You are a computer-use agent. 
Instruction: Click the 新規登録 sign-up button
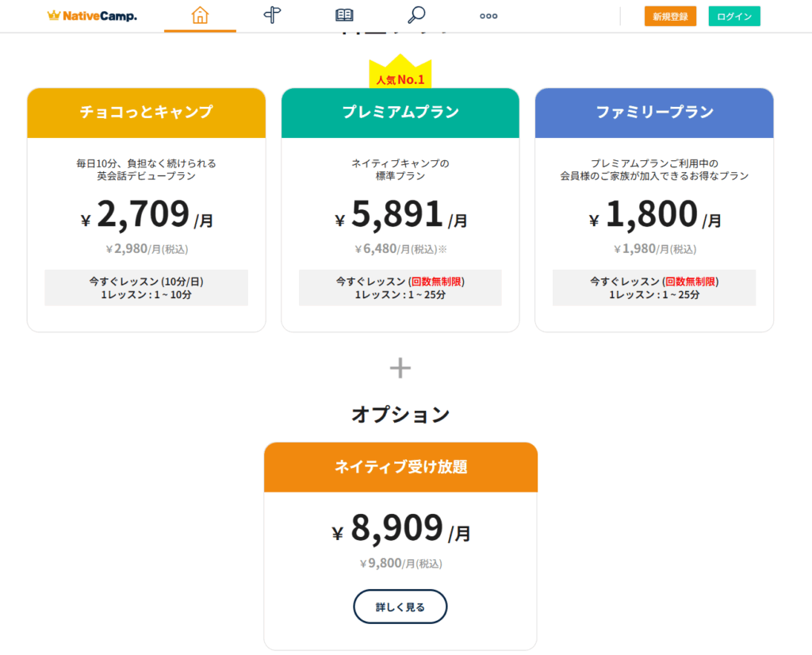[670, 16]
